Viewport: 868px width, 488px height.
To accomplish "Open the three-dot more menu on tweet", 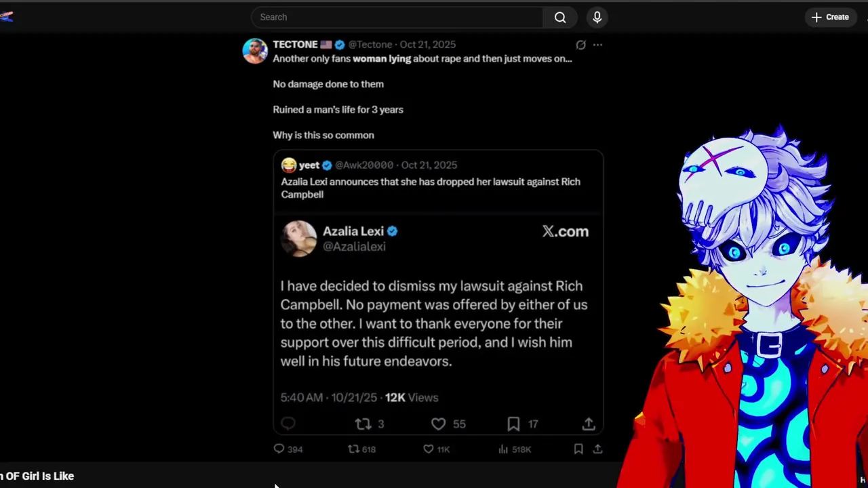I will (x=597, y=45).
